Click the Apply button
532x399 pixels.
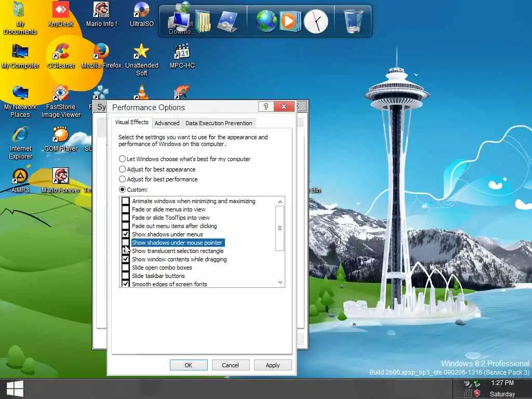(x=272, y=365)
